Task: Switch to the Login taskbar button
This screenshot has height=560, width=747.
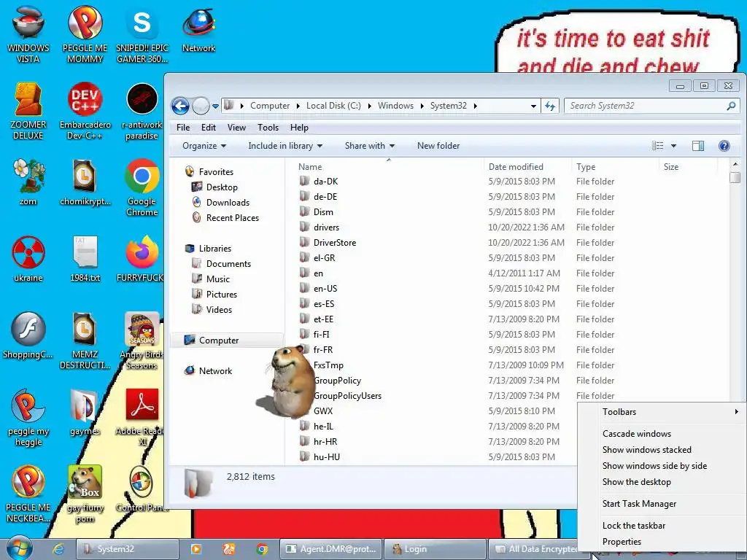Action: click(435, 549)
